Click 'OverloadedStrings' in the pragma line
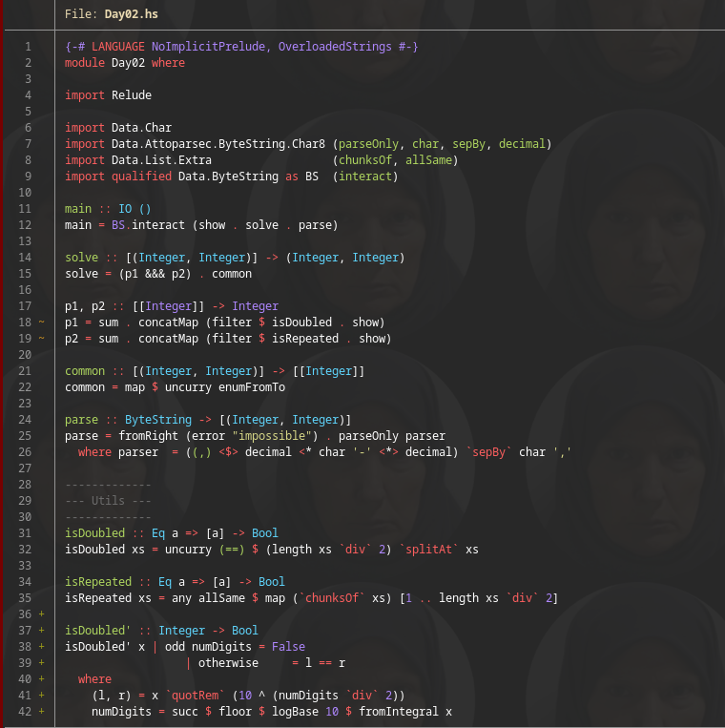Image resolution: width=725 pixels, height=728 pixels. pyautogui.click(x=335, y=47)
